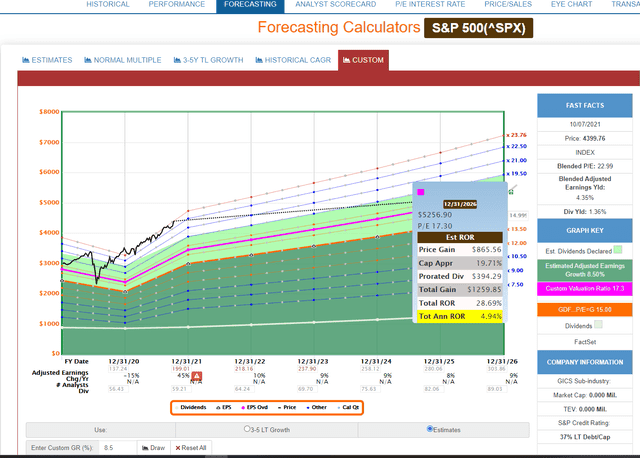640x458 pixels.
Task: Click the Custom Valuation Ratio 17.3 key
Action: pos(584,289)
